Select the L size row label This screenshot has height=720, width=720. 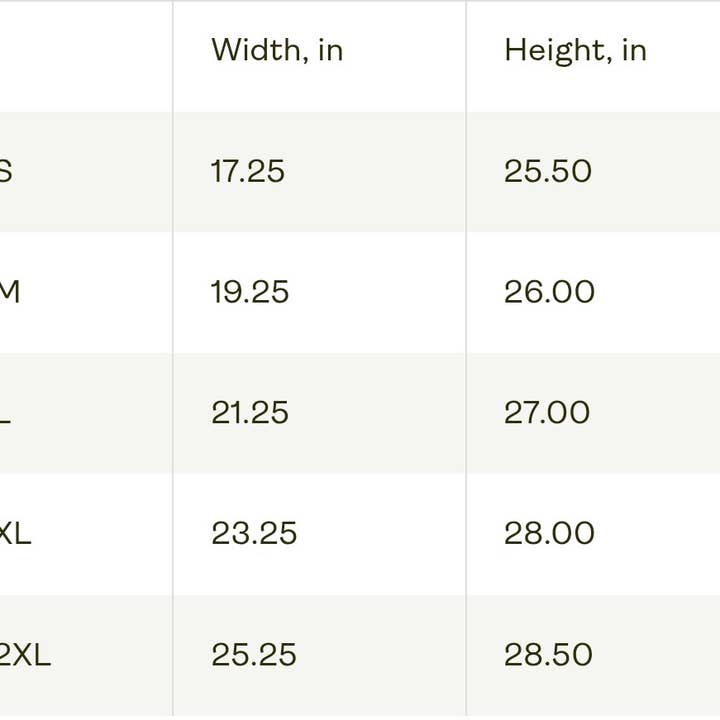(6, 413)
